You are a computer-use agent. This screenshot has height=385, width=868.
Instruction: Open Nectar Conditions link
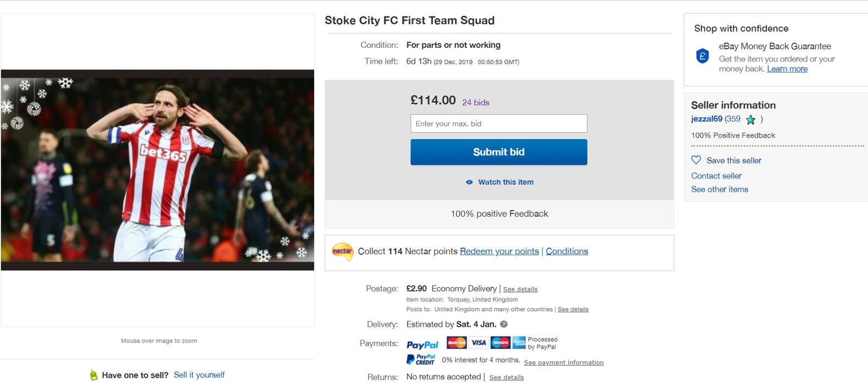tap(567, 251)
